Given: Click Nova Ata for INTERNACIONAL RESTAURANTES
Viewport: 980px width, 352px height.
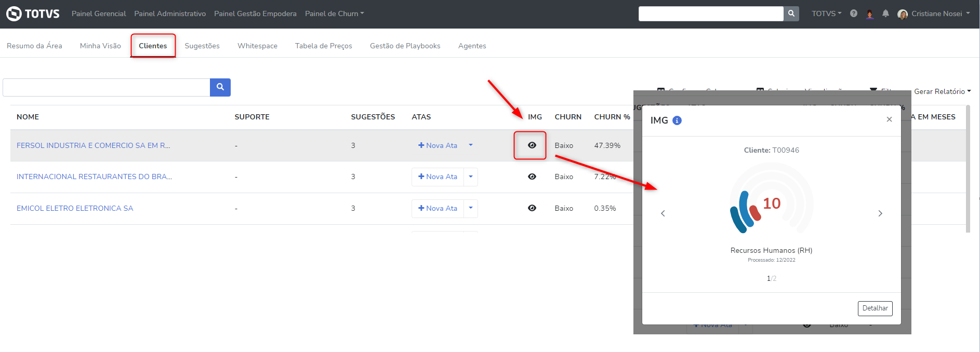Looking at the screenshot, I should [438, 177].
